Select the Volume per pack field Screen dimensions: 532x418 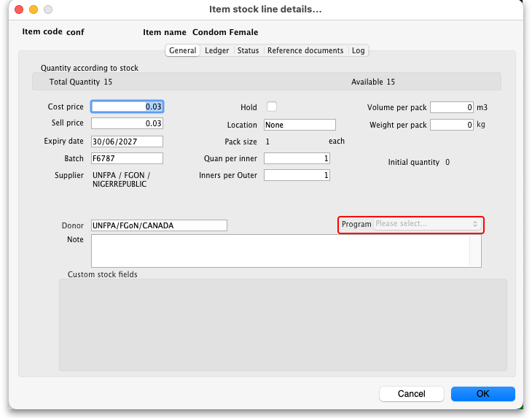click(452, 107)
